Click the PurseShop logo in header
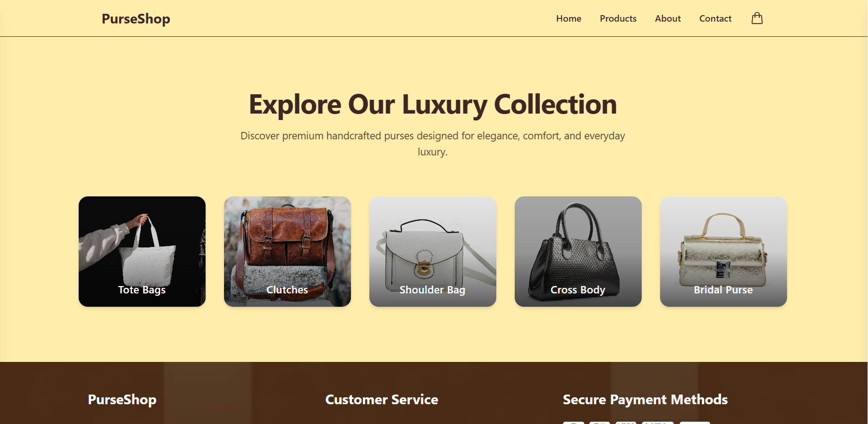The width and height of the screenshot is (868, 424). tap(136, 19)
